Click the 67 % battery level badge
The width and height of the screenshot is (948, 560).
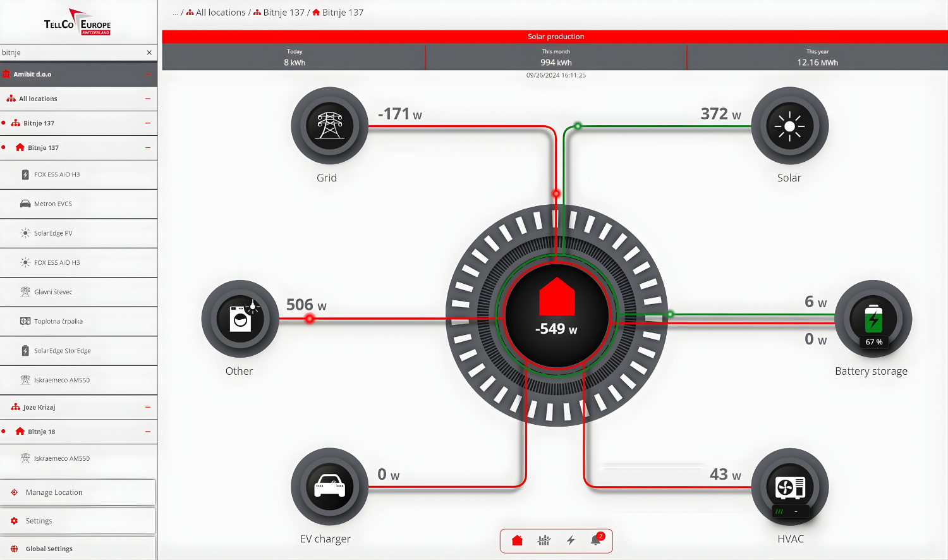tap(873, 342)
